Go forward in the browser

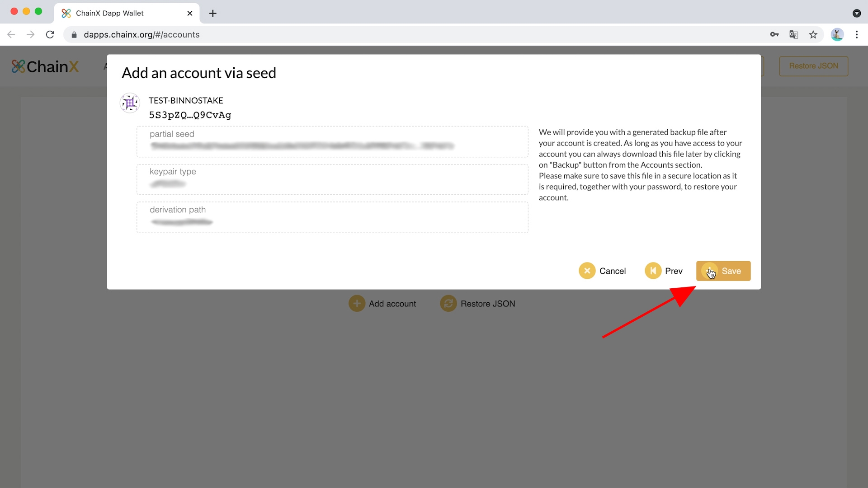(x=30, y=34)
